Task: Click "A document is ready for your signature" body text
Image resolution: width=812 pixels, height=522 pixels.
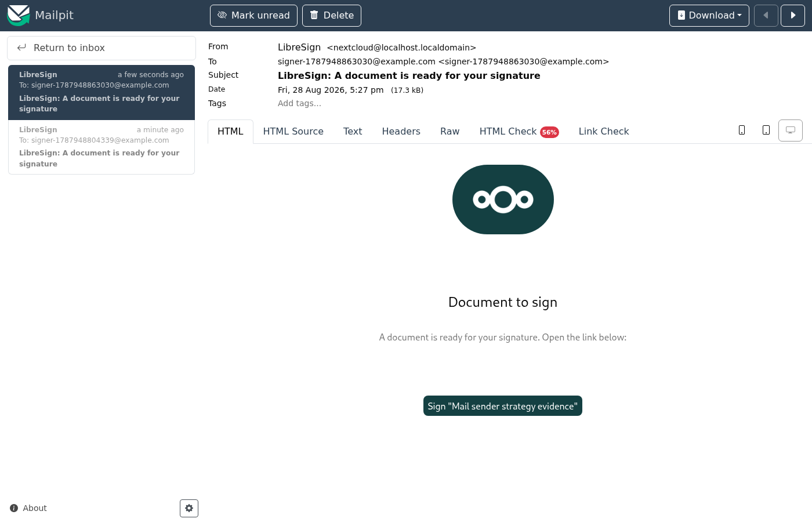Action: point(503,338)
